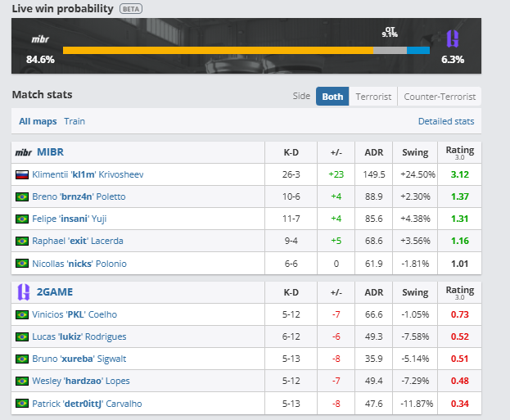510x420 pixels.
Task: Click the 2GAME table ADR column header
Action: (374, 292)
